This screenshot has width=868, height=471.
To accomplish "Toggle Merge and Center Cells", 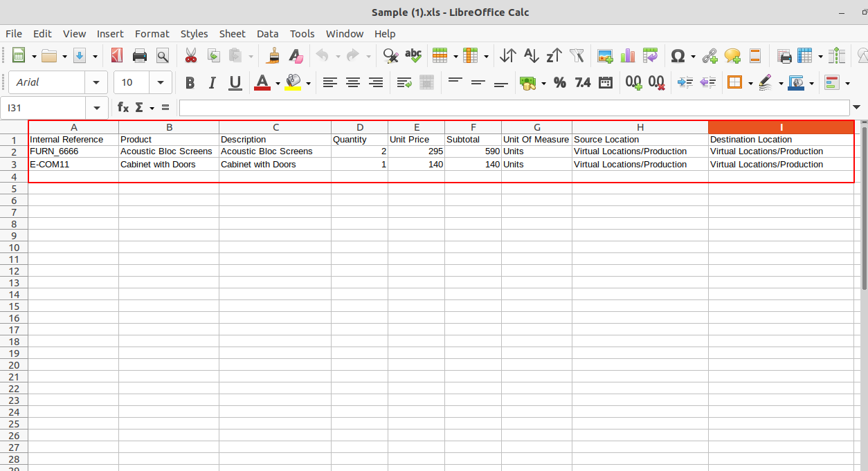I will pos(427,83).
